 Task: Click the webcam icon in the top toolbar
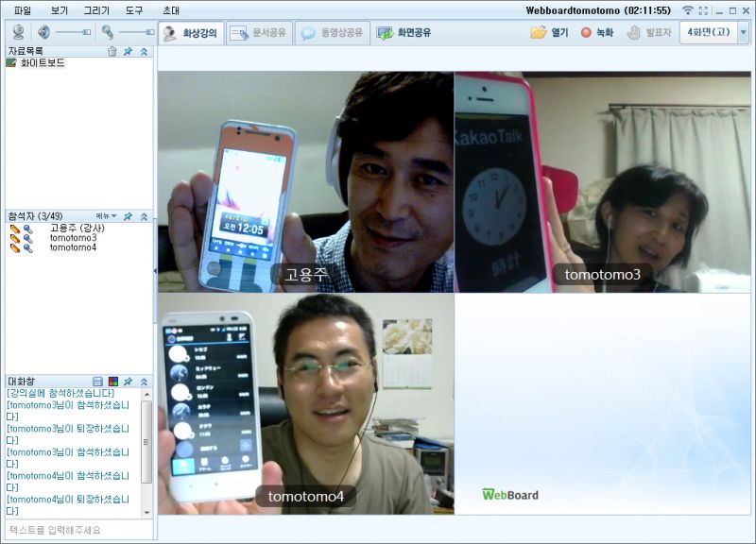(17, 32)
